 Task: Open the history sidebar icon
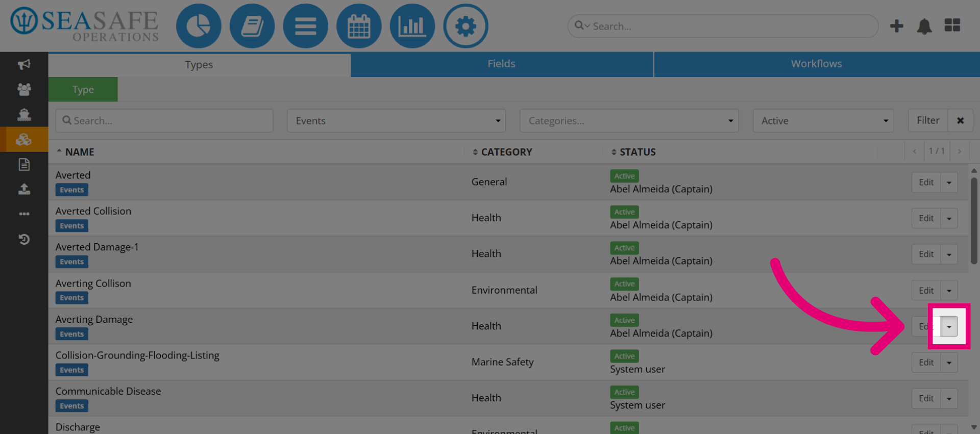click(24, 239)
